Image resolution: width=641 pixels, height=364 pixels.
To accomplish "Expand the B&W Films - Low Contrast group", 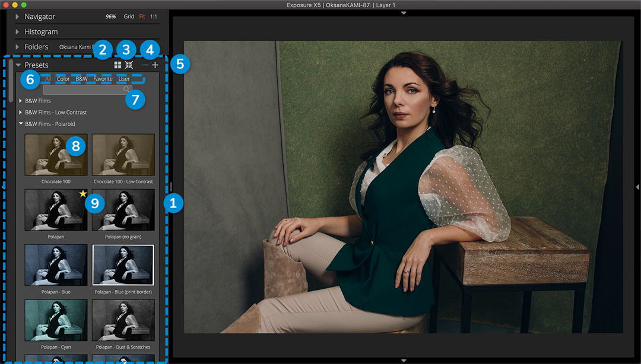I will [21, 112].
